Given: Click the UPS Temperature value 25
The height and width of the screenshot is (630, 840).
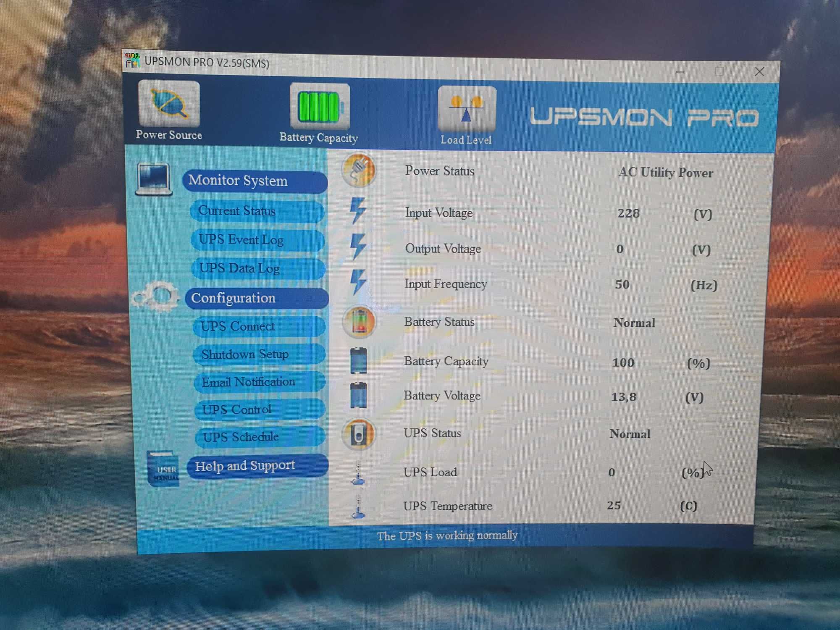Looking at the screenshot, I should click(614, 505).
